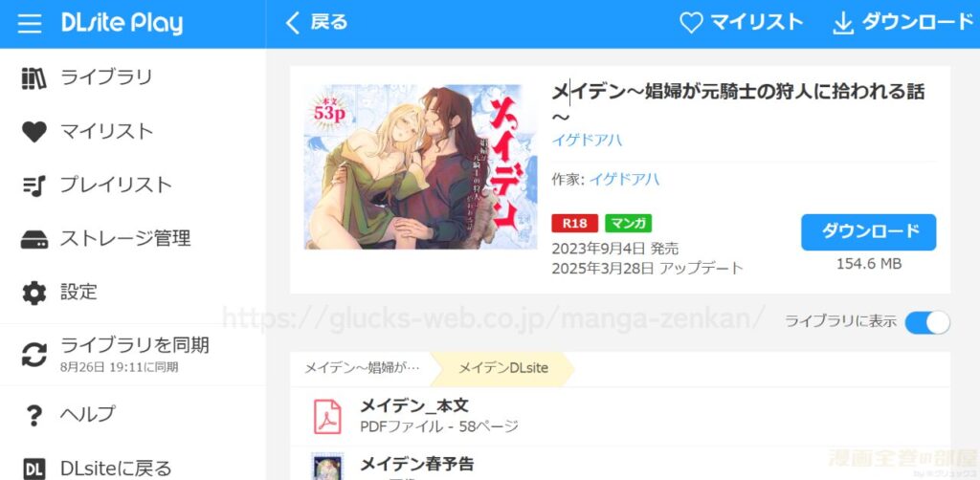
Task: Select the マイリスト heart icon in sidebar
Action: click(x=33, y=132)
